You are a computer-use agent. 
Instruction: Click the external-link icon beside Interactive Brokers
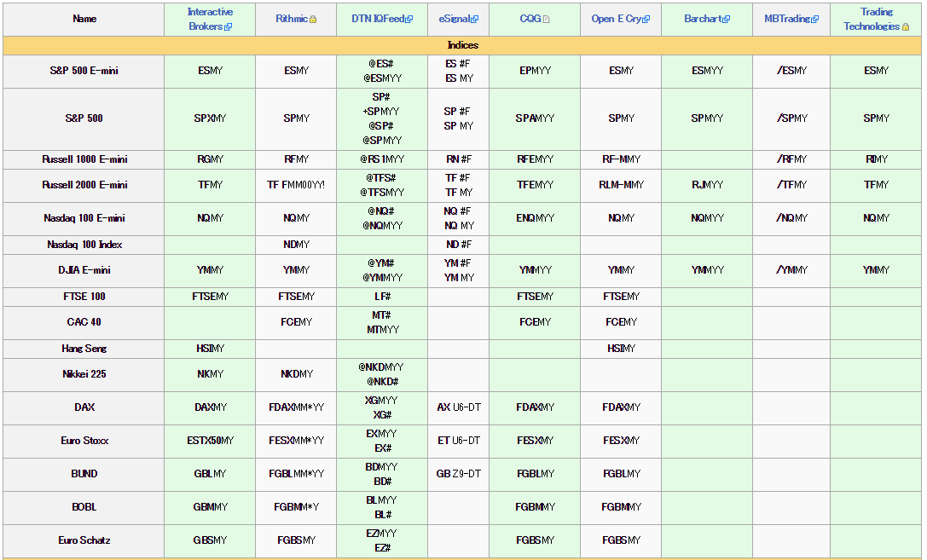point(228,26)
